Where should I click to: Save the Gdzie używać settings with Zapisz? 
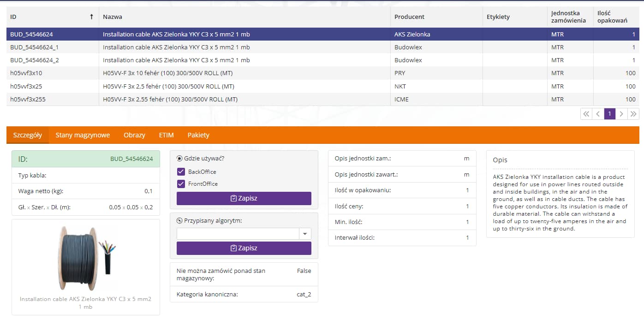coord(244,198)
